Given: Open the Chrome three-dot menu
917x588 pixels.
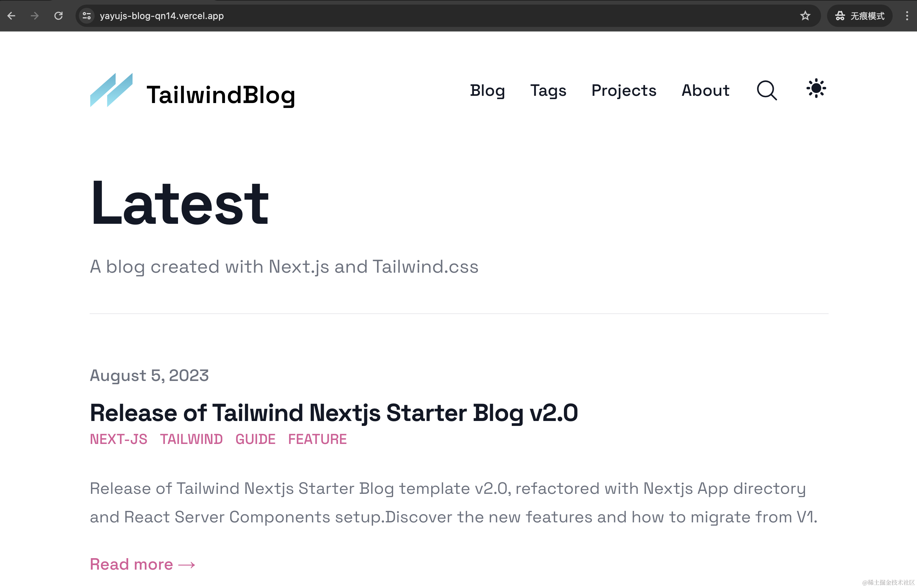Looking at the screenshot, I should coord(907,16).
